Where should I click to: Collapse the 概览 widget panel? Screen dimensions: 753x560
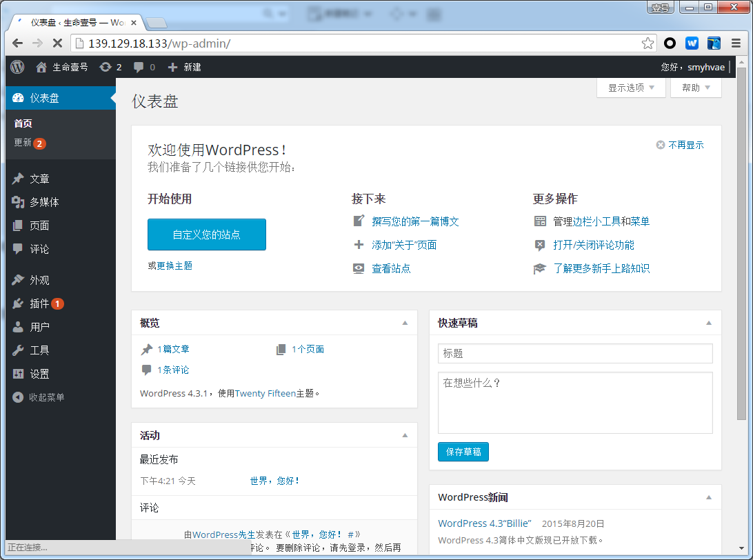coord(405,323)
